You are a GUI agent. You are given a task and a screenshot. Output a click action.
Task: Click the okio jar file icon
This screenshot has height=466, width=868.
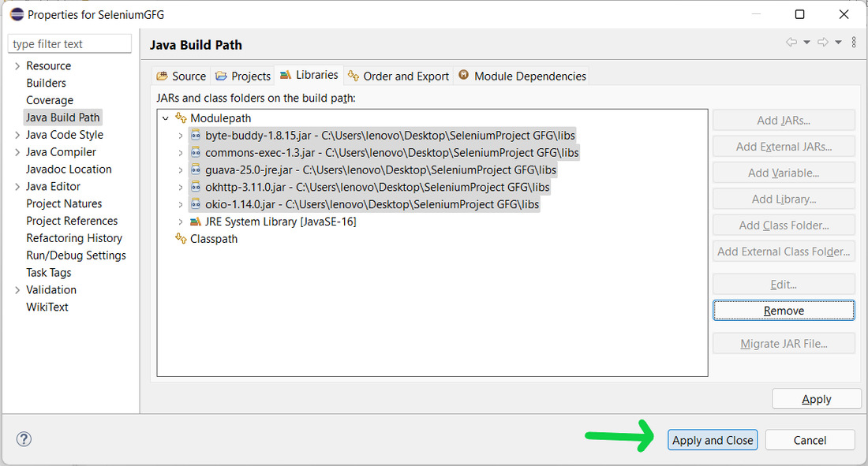tap(196, 204)
